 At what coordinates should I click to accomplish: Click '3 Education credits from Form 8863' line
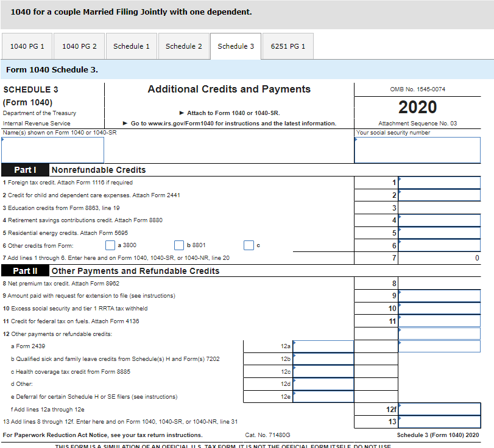(61, 208)
